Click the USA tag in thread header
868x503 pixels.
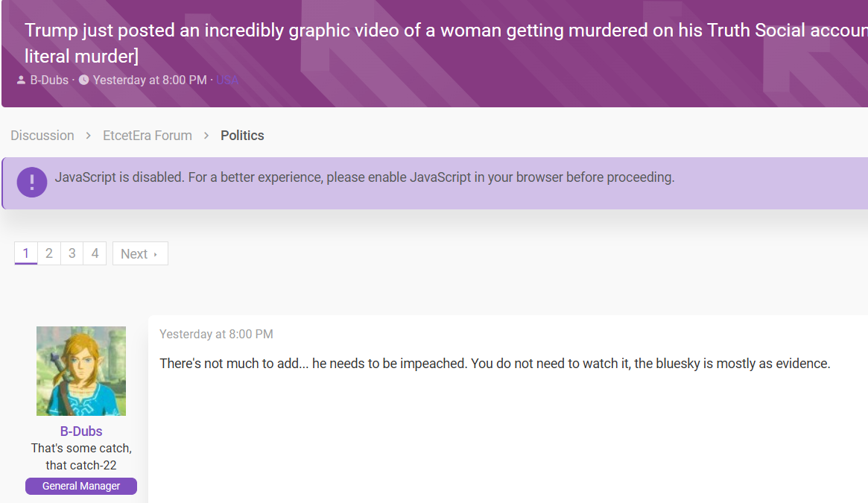click(x=227, y=80)
